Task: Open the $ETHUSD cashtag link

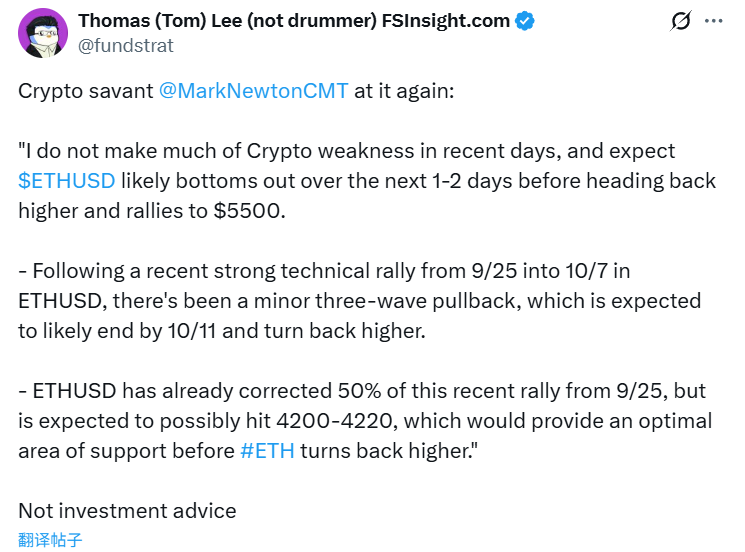Action: coord(66,181)
